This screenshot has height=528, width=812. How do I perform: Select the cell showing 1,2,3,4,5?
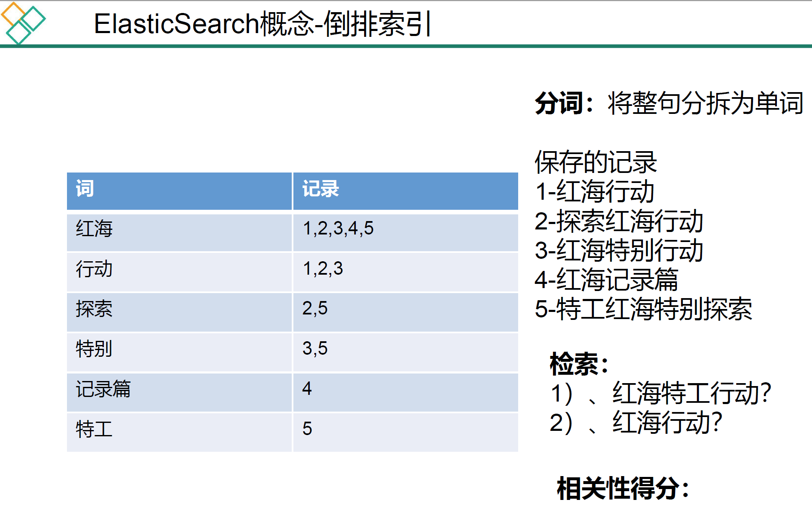338,229
